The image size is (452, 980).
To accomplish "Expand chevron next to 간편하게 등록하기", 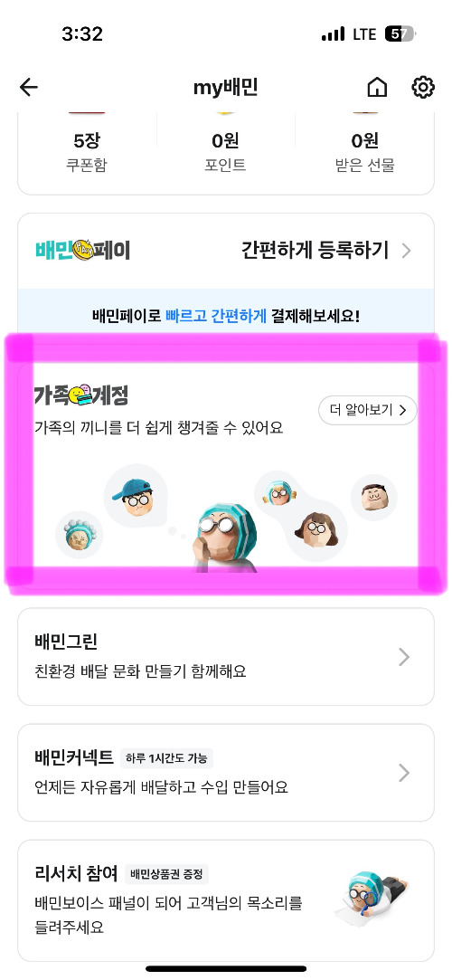I will [407, 252].
